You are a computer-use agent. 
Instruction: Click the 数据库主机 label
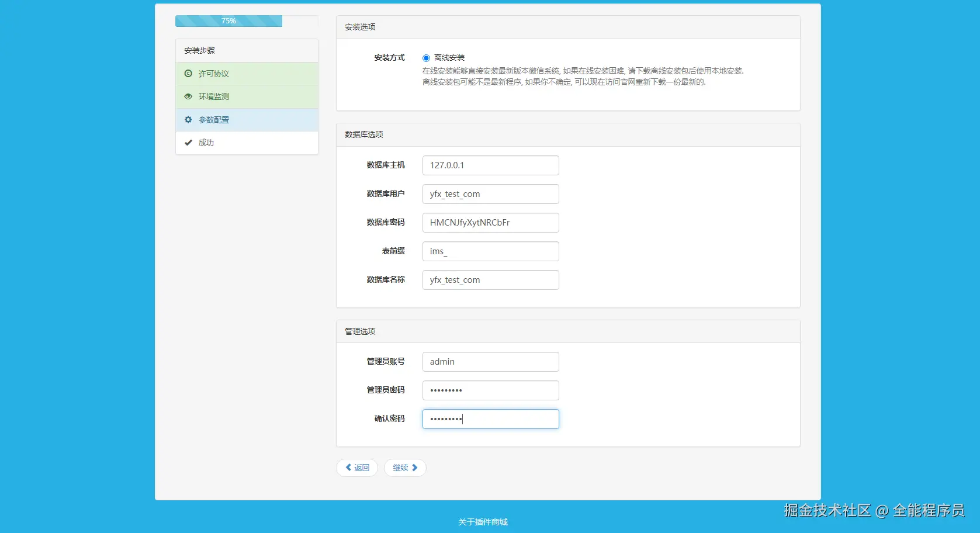pyautogui.click(x=386, y=165)
